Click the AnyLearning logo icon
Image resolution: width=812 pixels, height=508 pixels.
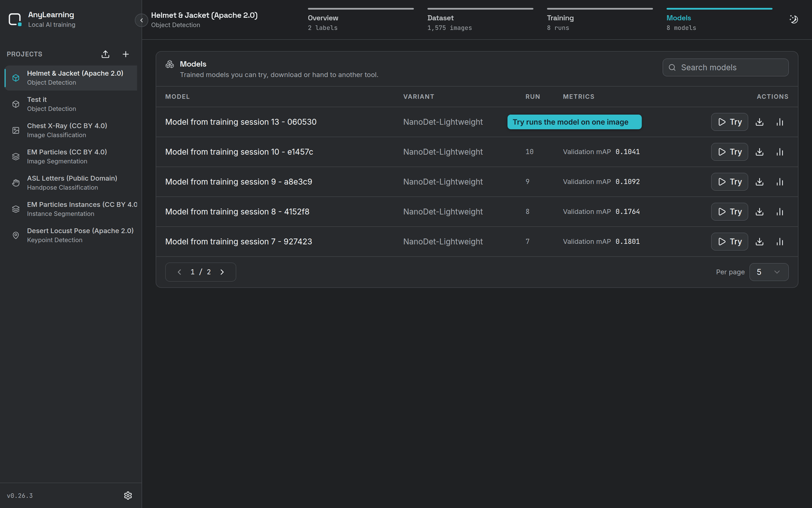(x=15, y=20)
